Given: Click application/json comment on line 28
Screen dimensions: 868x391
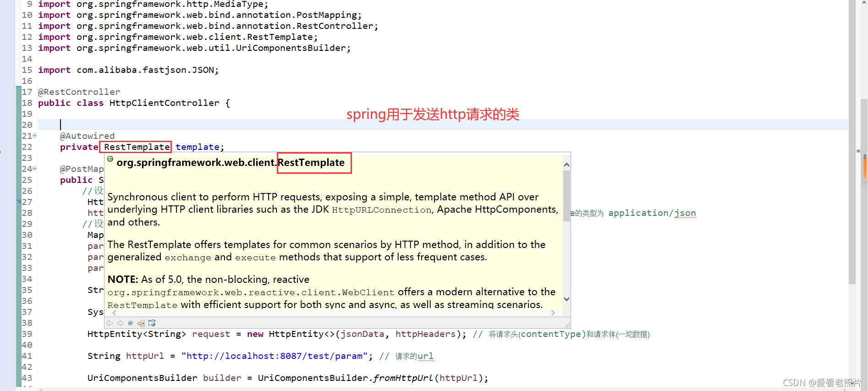Looking at the screenshot, I should [652, 213].
